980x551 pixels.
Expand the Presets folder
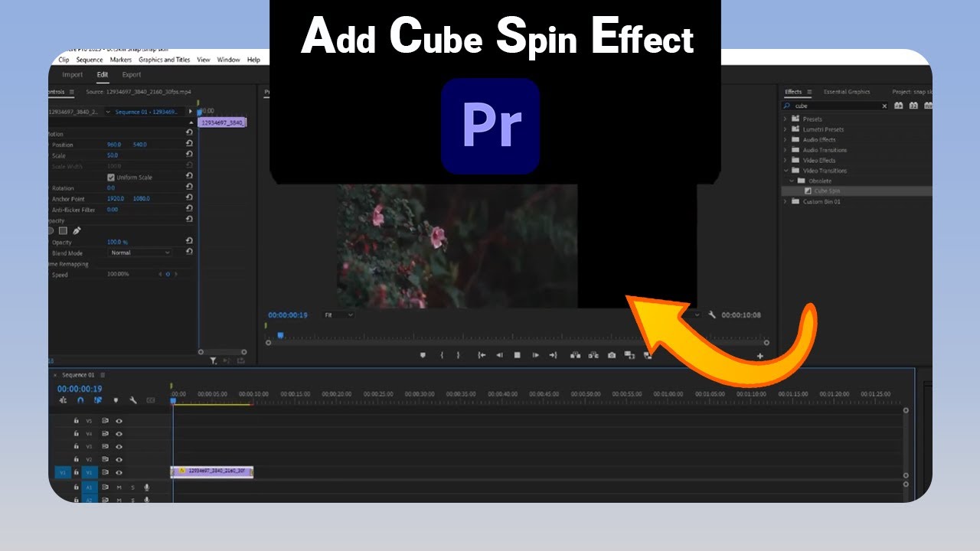785,119
